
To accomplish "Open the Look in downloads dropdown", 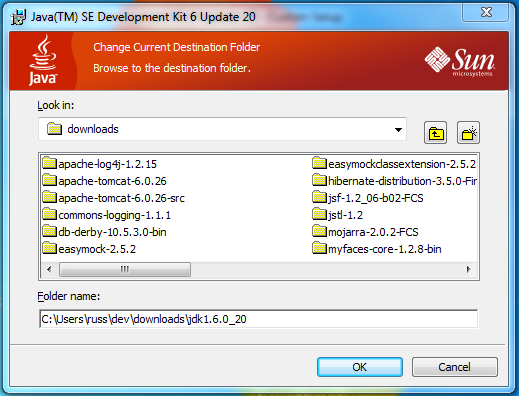I will click(x=222, y=129).
